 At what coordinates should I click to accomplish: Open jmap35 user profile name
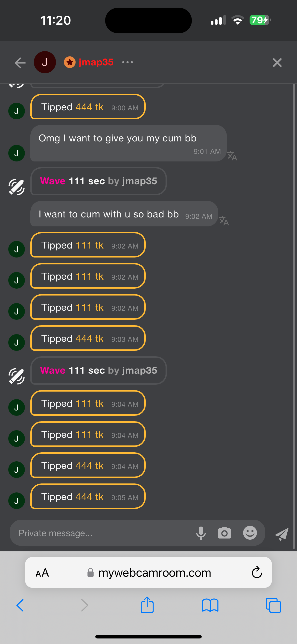pos(96,62)
